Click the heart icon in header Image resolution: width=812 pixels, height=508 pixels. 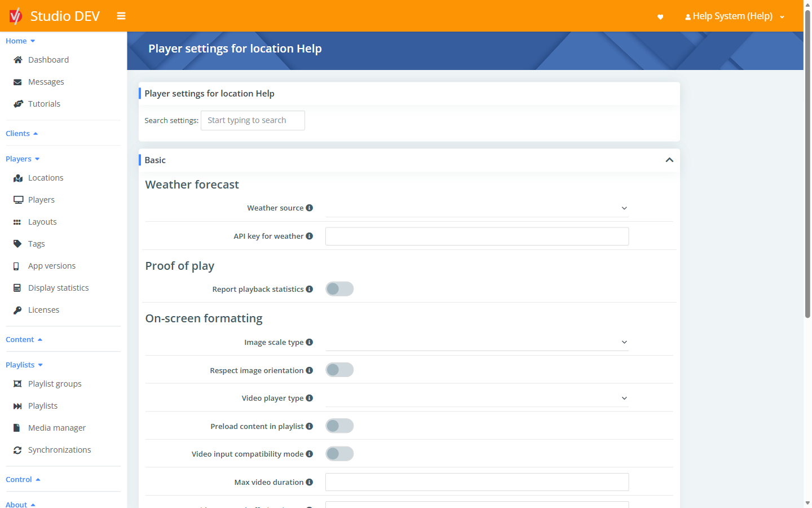point(660,17)
